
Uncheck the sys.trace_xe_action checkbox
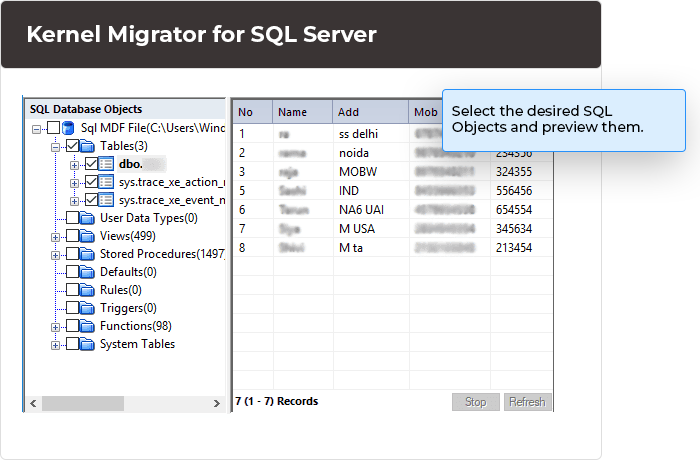pos(91,181)
